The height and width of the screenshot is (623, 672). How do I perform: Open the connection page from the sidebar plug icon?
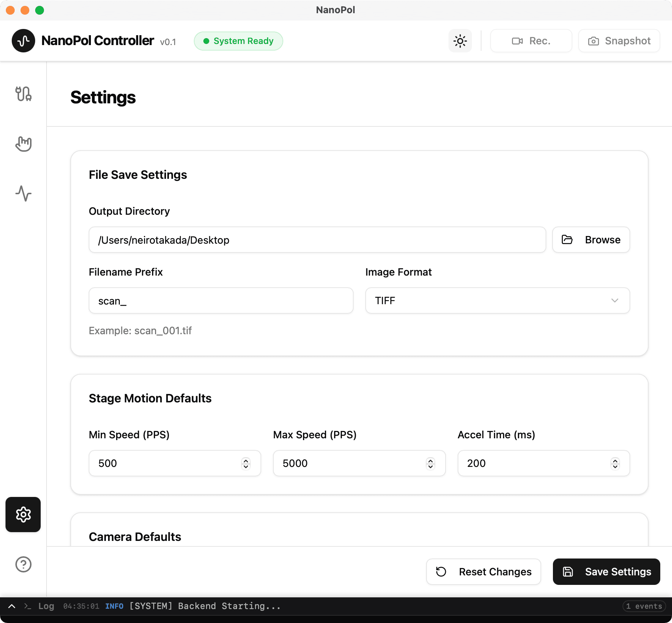click(23, 94)
